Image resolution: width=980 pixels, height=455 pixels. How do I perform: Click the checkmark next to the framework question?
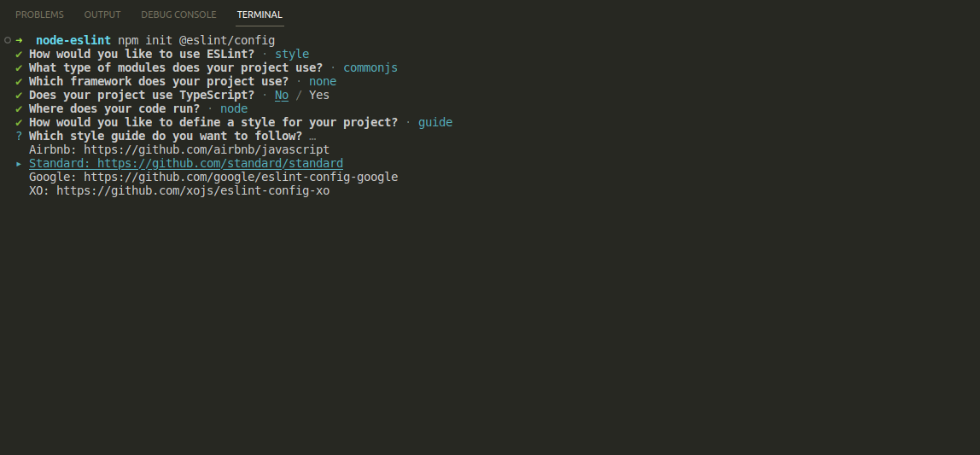[19, 81]
